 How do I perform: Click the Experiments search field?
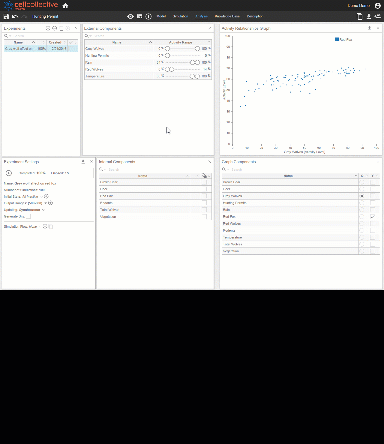[x=41, y=35]
